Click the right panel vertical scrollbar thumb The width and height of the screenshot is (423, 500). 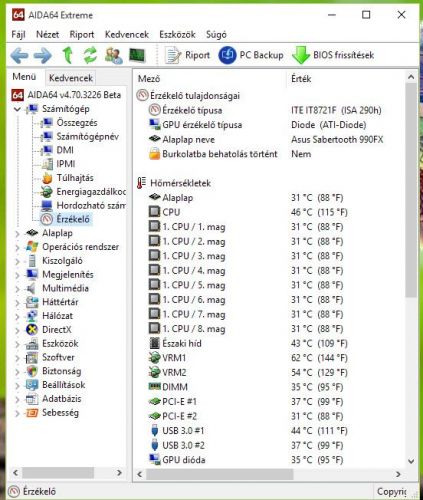click(x=411, y=191)
